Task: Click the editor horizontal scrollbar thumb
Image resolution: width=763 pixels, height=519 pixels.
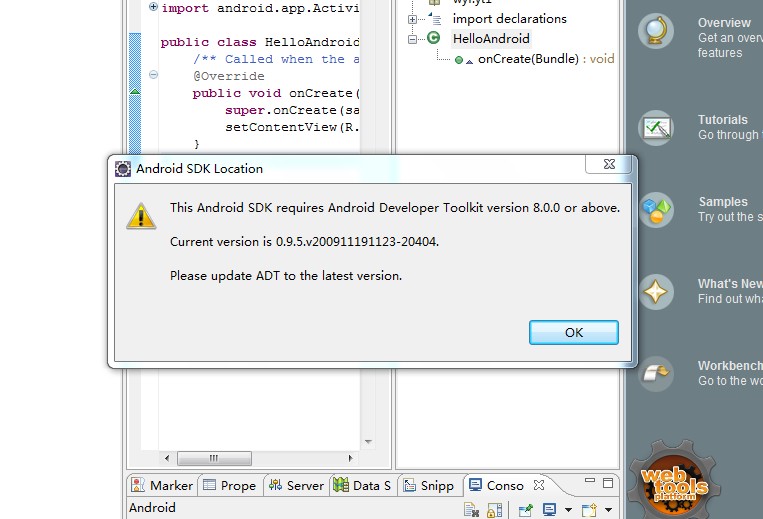Action: coord(214,458)
